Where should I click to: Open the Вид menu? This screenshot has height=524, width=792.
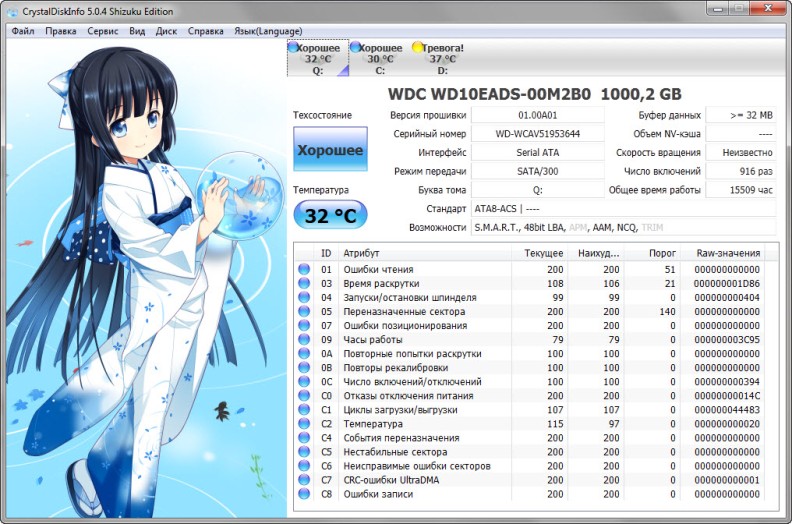pyautogui.click(x=137, y=31)
